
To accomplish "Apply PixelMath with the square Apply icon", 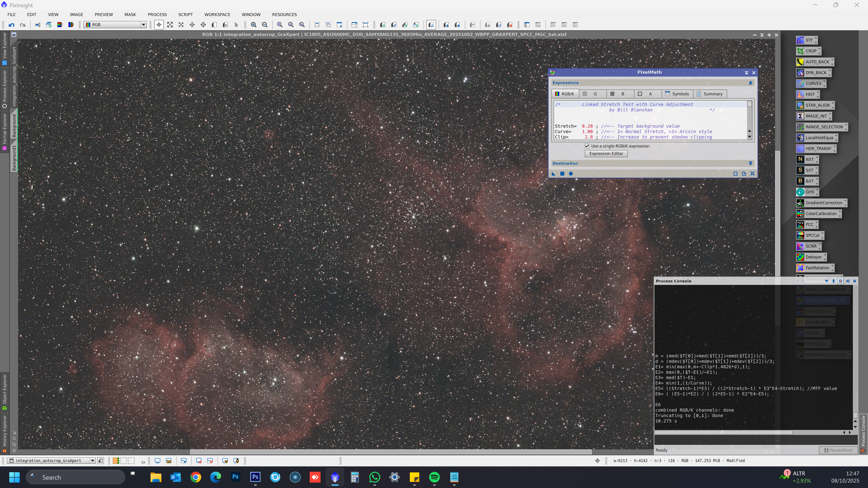I will tap(562, 174).
